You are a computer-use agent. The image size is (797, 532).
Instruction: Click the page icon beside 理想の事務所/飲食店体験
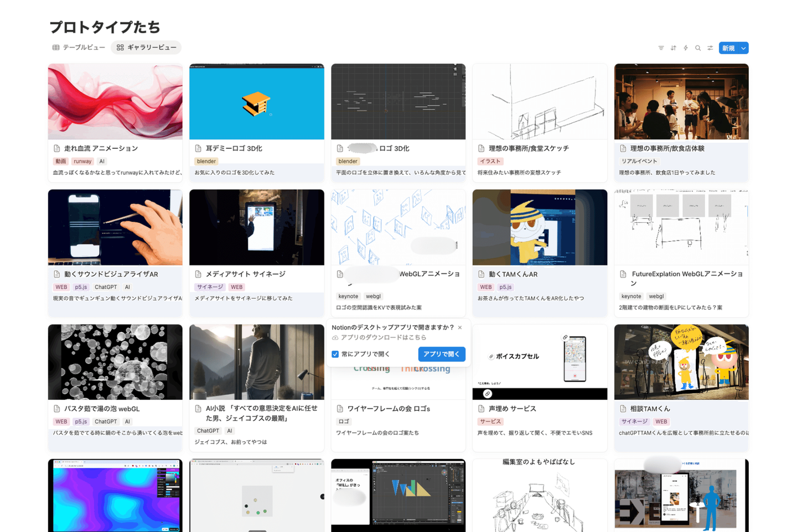coord(623,148)
